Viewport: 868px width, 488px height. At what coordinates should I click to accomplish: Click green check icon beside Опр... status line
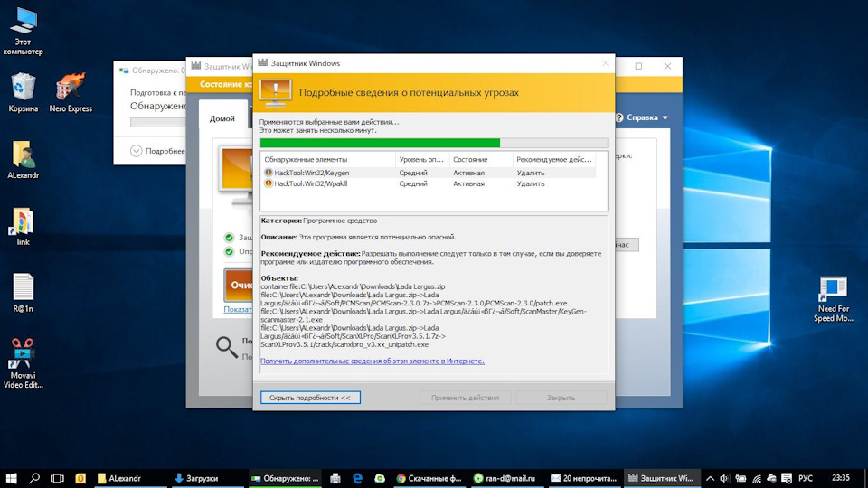tap(229, 251)
